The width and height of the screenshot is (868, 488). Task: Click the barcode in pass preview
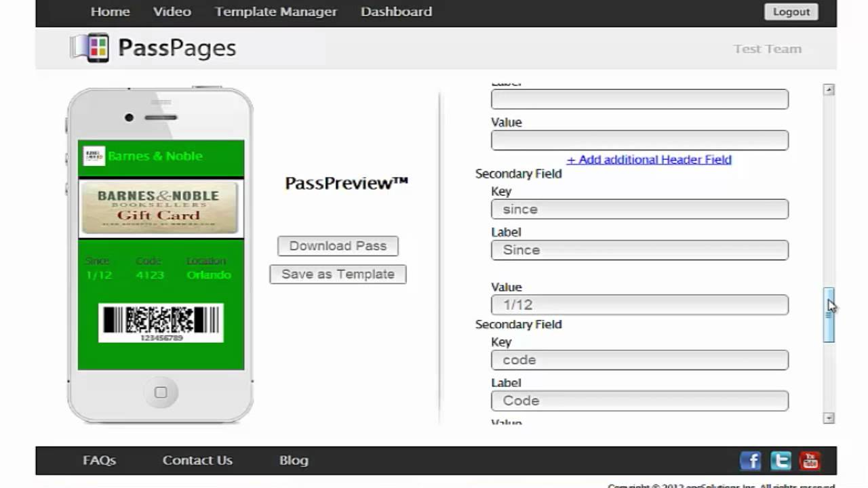(161, 323)
